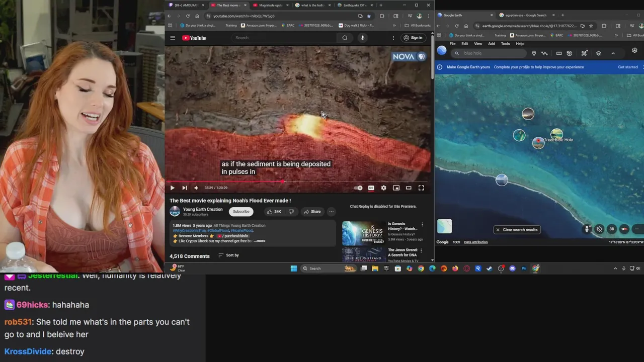The image size is (644, 362).
Task: Open the Sort by comments dropdown
Action: (x=228, y=255)
